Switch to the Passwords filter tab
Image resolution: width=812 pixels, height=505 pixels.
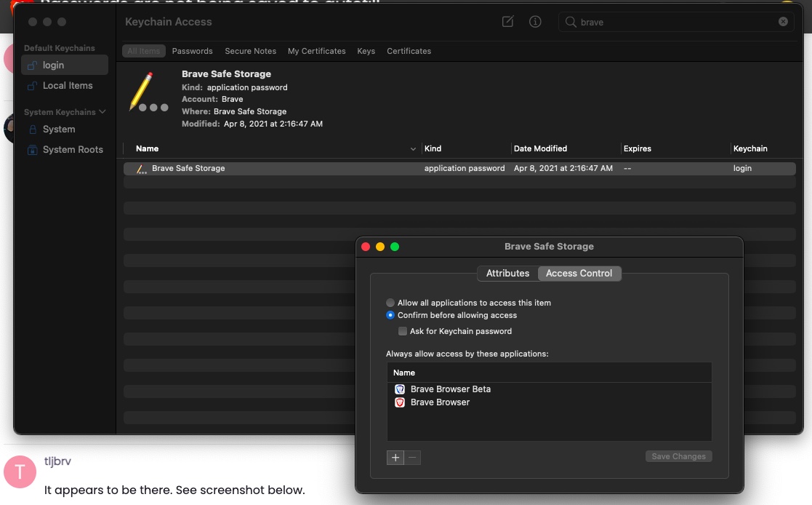click(192, 51)
